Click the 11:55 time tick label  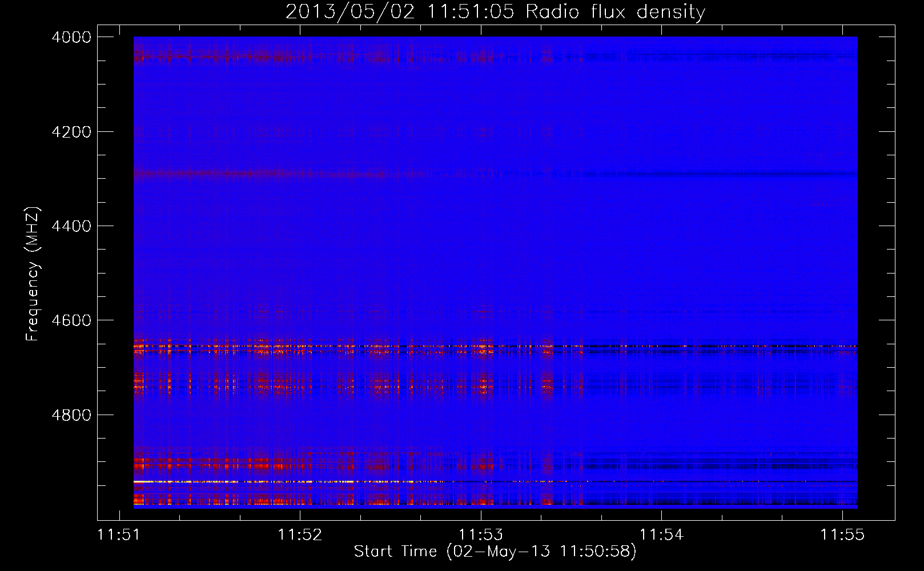point(842,535)
